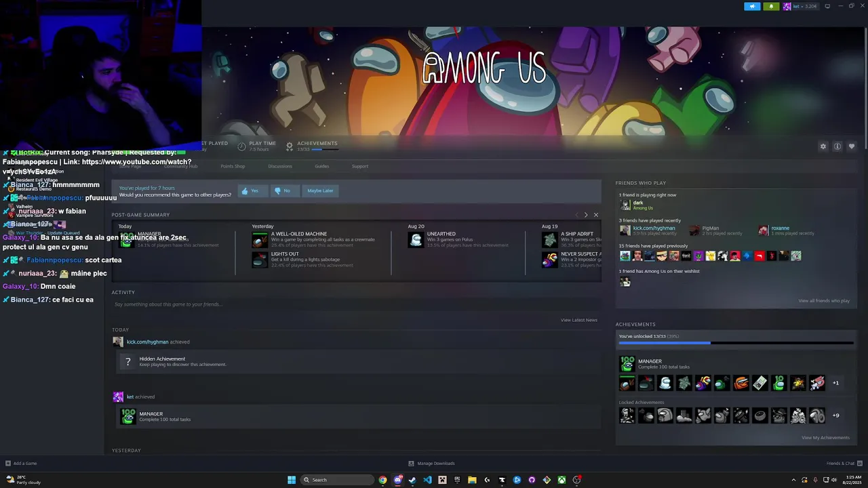This screenshot has width=868, height=488.
Task: Open locked achievement icon showing 50
Action: pos(798,415)
